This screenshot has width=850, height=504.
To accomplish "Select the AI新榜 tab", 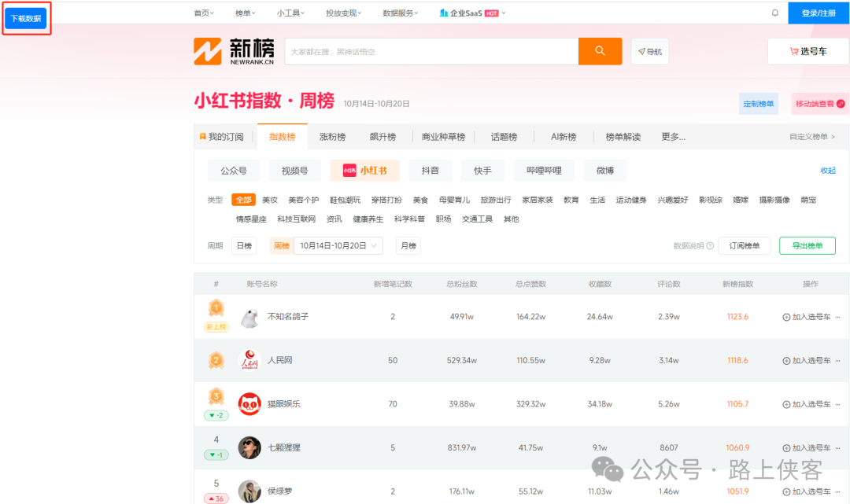I will (564, 137).
